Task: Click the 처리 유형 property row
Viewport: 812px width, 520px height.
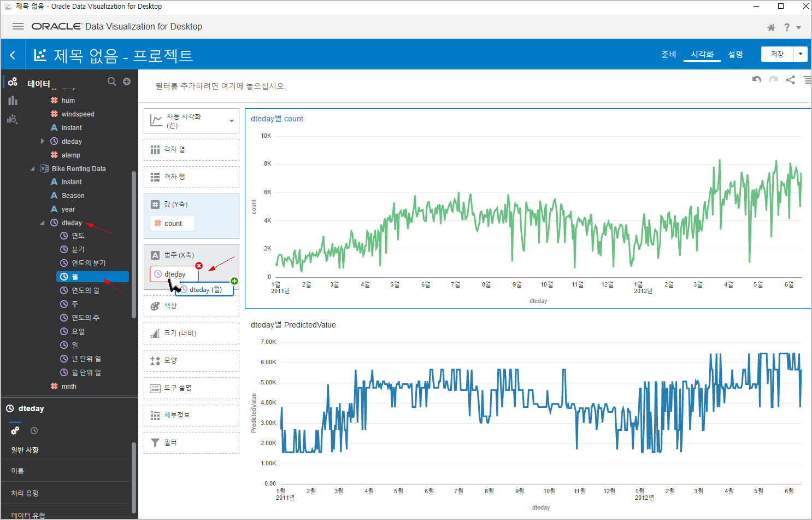Action: [x=66, y=493]
